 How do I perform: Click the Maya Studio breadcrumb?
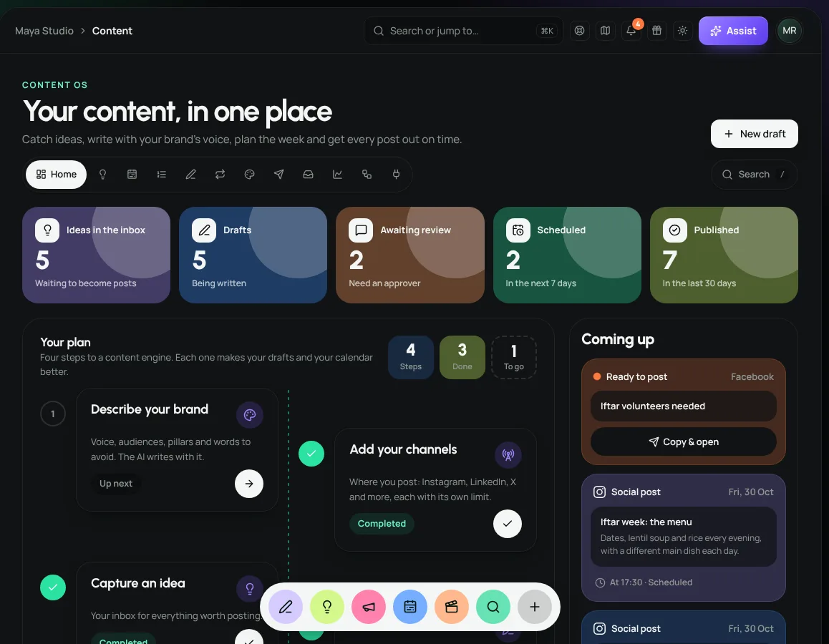point(44,31)
